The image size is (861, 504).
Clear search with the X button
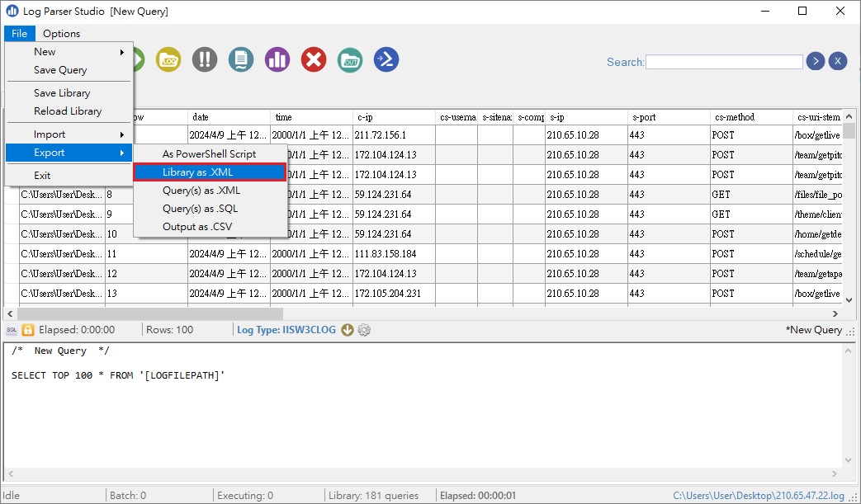tap(838, 61)
